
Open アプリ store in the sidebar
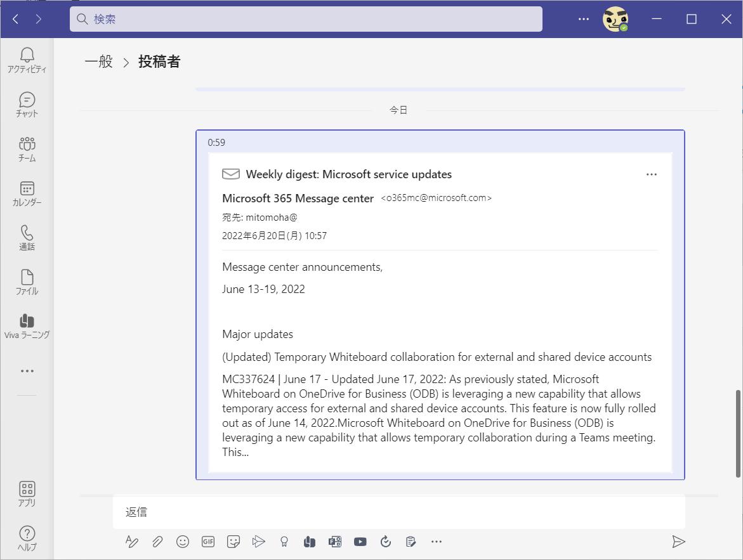tap(27, 493)
